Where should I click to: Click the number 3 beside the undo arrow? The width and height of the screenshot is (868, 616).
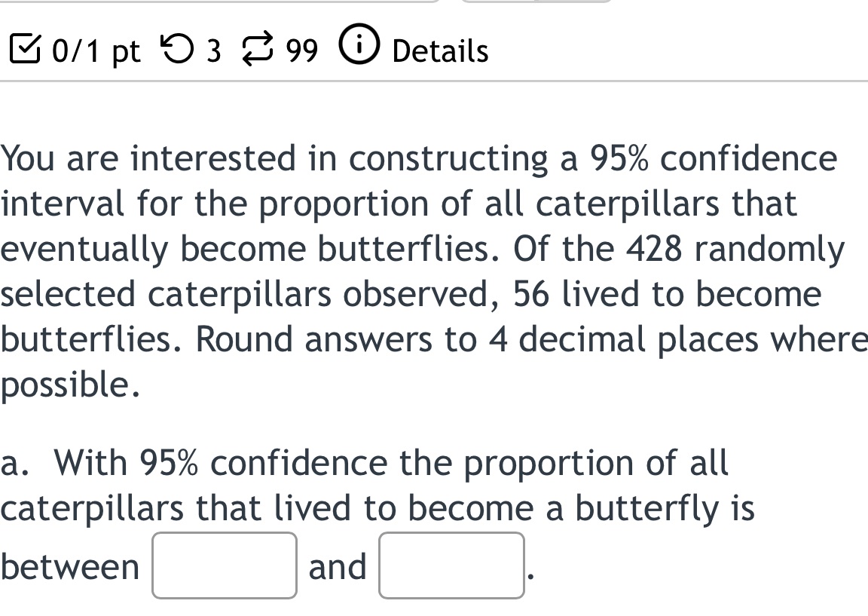click(x=213, y=52)
